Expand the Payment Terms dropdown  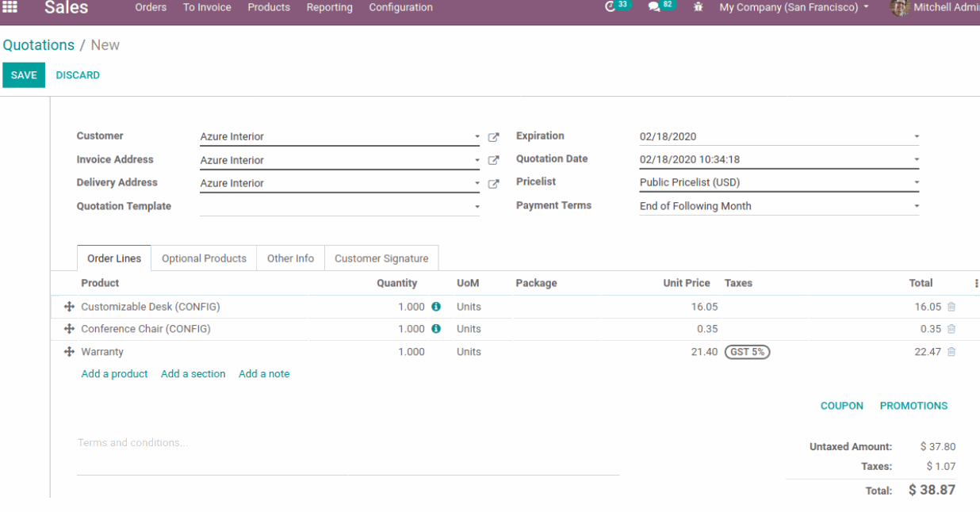pos(917,206)
